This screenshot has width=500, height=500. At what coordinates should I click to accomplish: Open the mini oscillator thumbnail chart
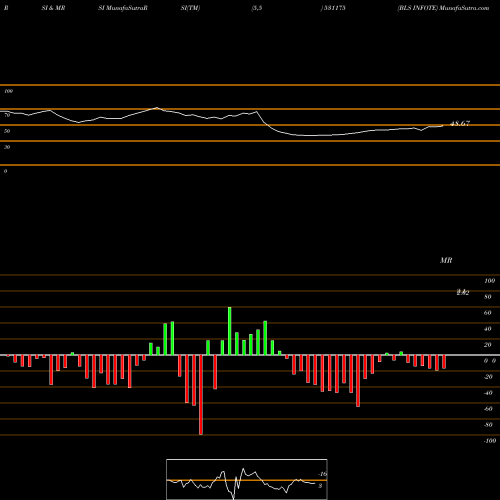pos(247,479)
